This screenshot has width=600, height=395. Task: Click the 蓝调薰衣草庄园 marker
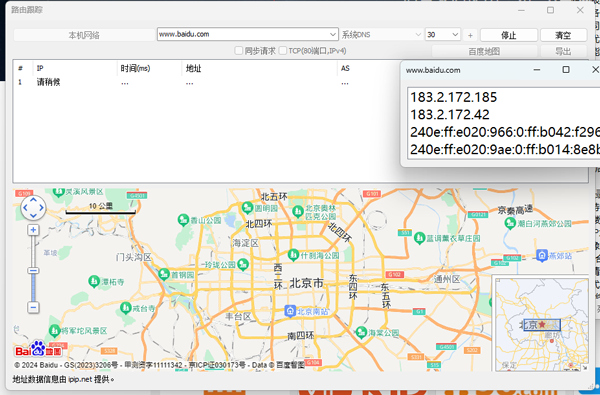pyautogui.click(x=420, y=238)
